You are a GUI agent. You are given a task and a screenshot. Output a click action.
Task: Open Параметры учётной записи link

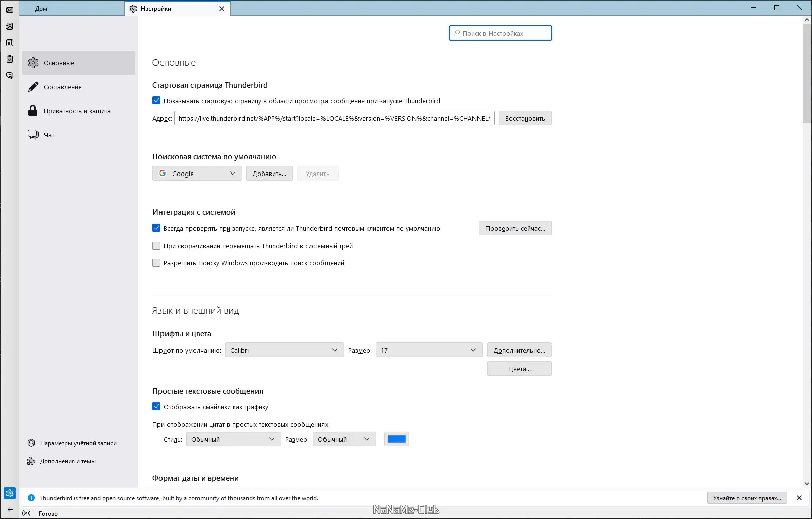[x=72, y=443]
